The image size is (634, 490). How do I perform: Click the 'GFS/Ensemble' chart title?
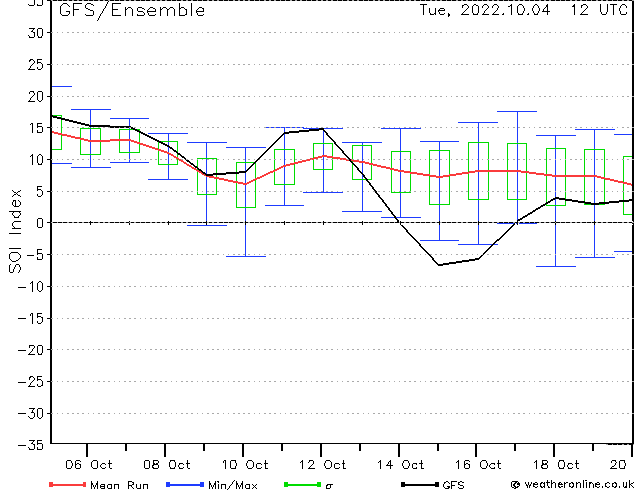(x=132, y=11)
